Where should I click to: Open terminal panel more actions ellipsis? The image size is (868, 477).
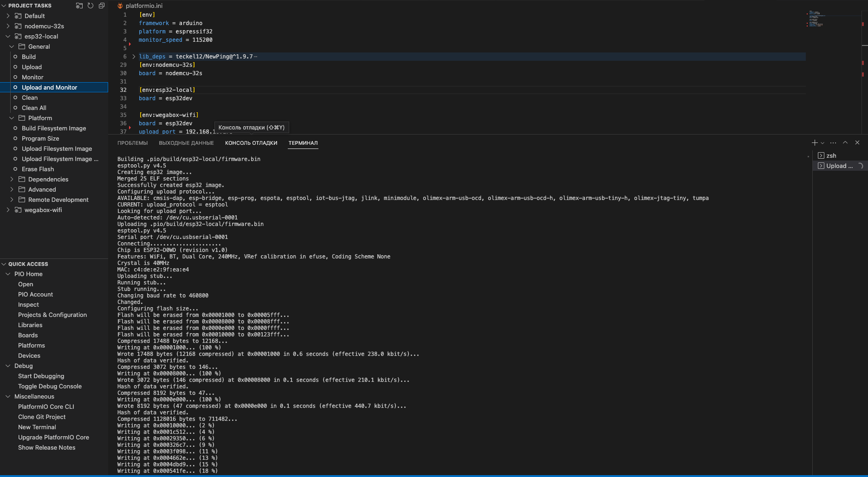tap(833, 143)
